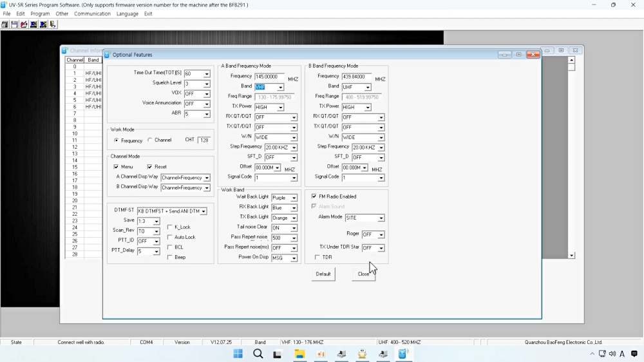Screen dimensions: 644x362
Task: Click the penguin app icon in the taskbar
Action: pos(362,354)
